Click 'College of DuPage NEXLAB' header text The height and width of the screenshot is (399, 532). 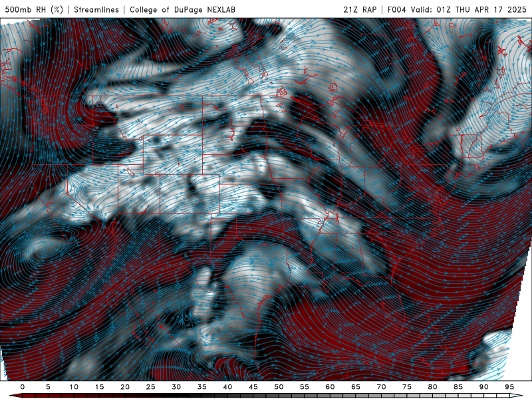pyautogui.click(x=182, y=9)
